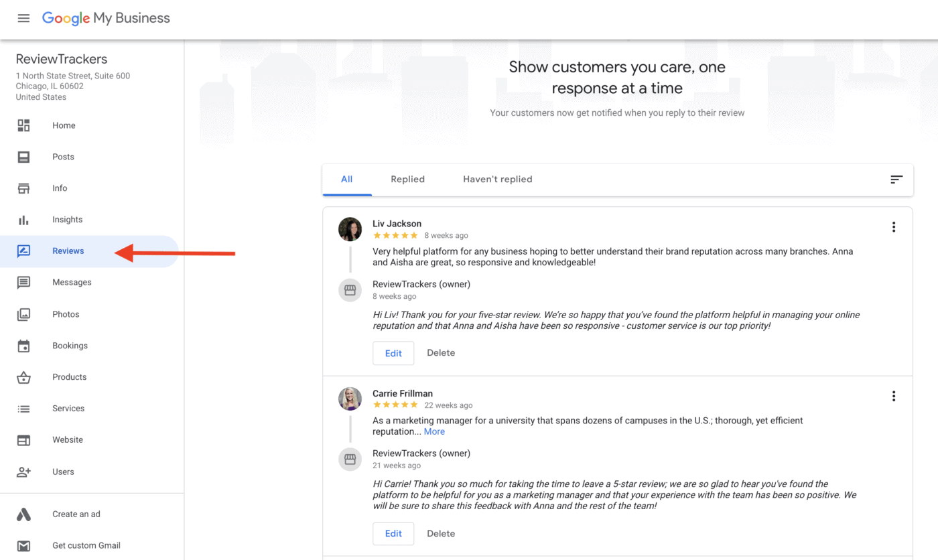Select the Haven't replied tab
This screenshot has width=938, height=560.
click(497, 179)
